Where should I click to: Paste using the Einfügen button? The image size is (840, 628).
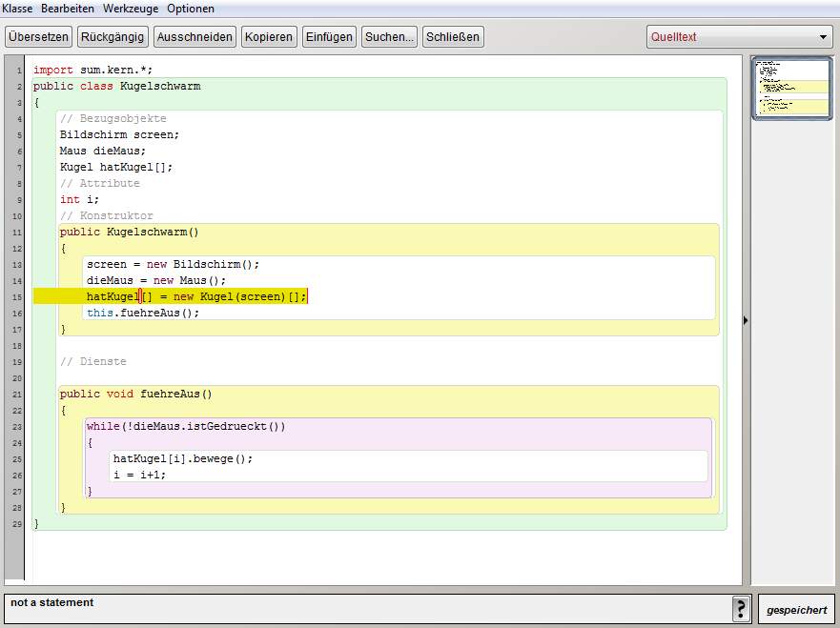point(329,37)
